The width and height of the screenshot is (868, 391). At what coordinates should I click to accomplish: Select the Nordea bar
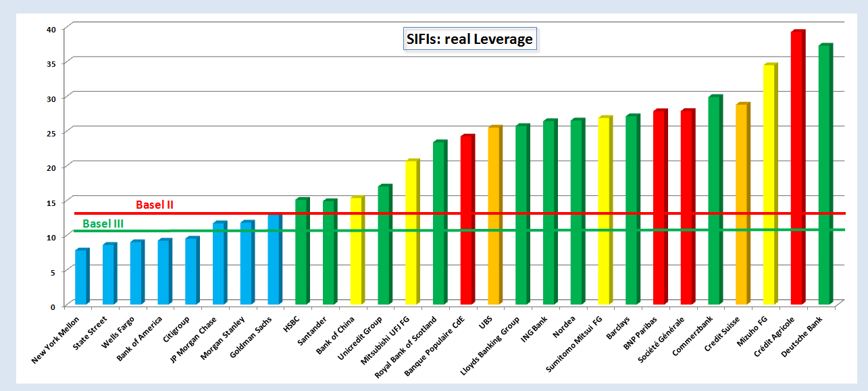578,212
